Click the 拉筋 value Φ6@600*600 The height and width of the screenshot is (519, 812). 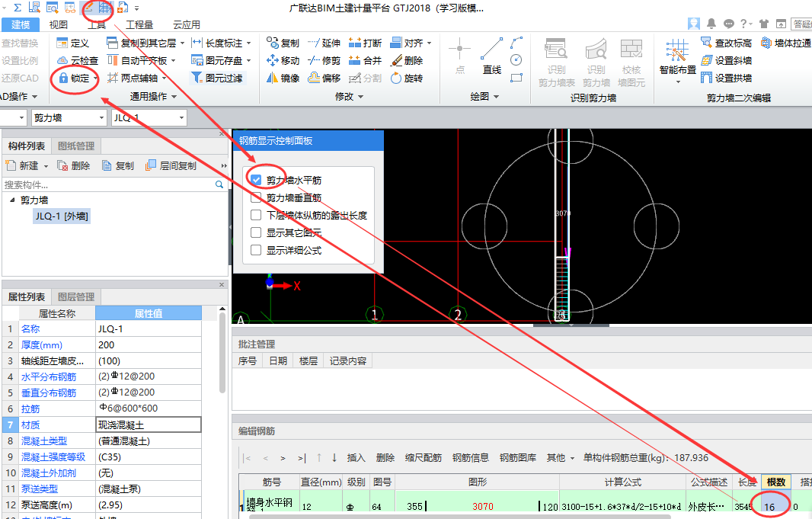(x=149, y=408)
